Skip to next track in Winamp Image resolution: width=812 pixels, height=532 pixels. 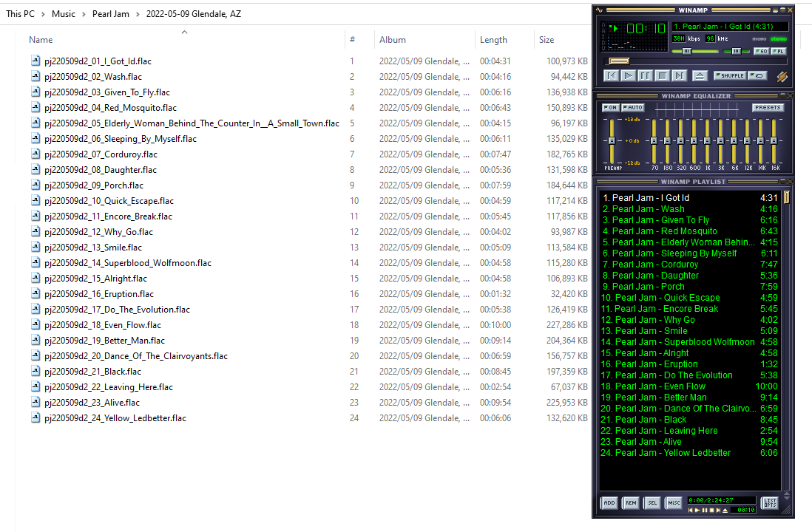(678, 76)
